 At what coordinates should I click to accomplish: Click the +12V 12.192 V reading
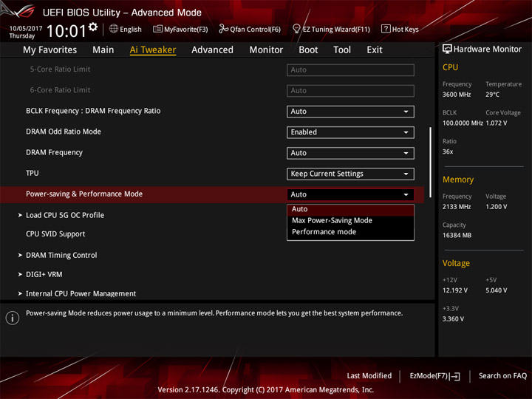(x=455, y=290)
